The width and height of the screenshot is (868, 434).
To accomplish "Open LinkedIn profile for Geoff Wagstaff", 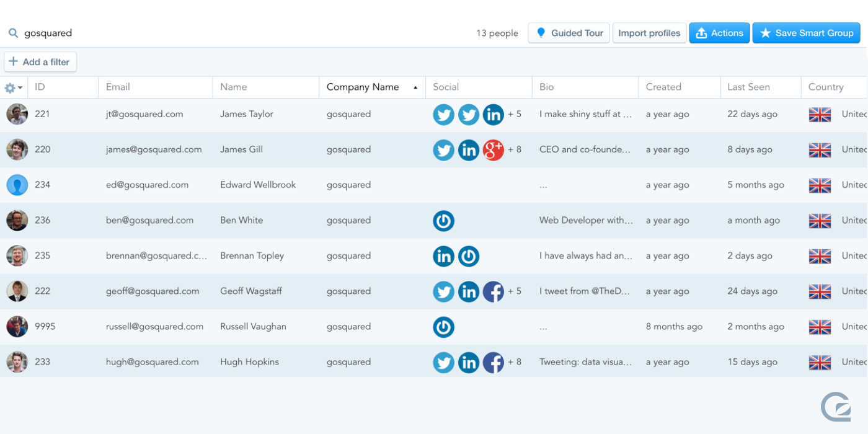I will [469, 291].
